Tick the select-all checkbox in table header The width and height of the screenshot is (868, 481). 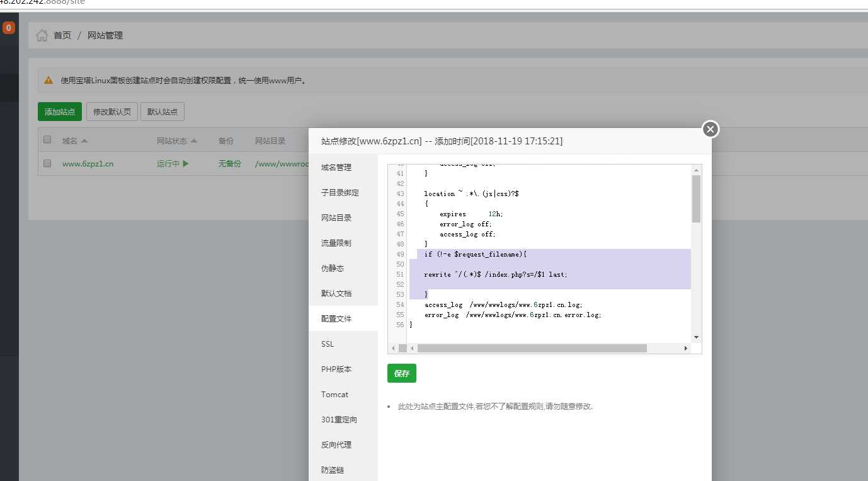point(47,140)
